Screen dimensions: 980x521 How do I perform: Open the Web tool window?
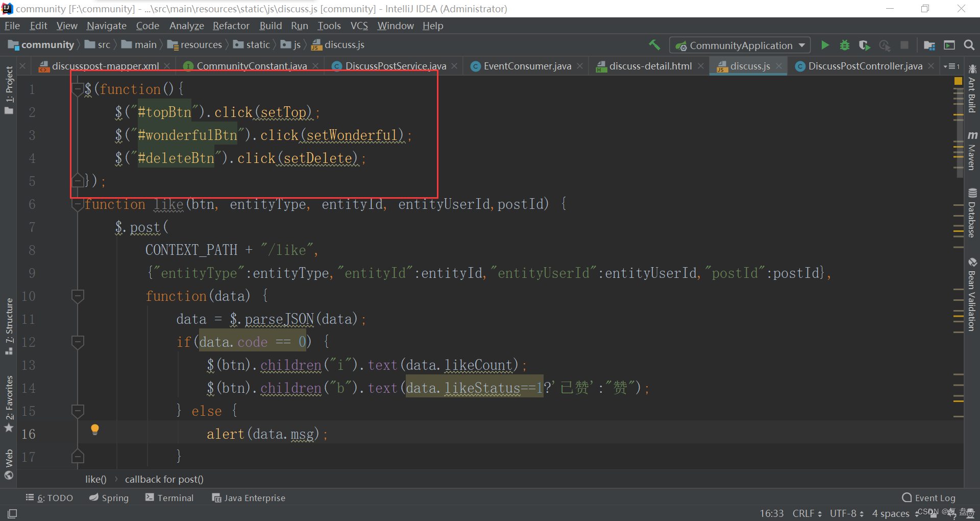9,464
